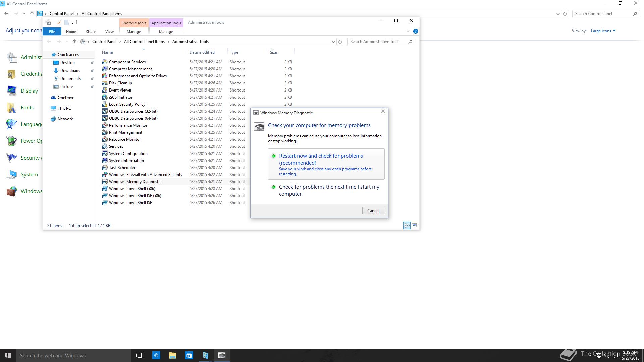
Task: Open Manage tab under Shortcut Tools
Action: pos(134,32)
